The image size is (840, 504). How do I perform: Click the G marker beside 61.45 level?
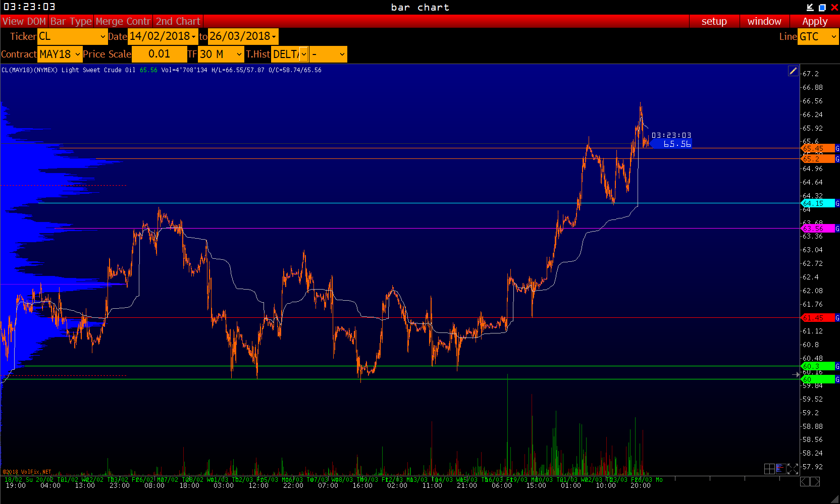coord(837,318)
